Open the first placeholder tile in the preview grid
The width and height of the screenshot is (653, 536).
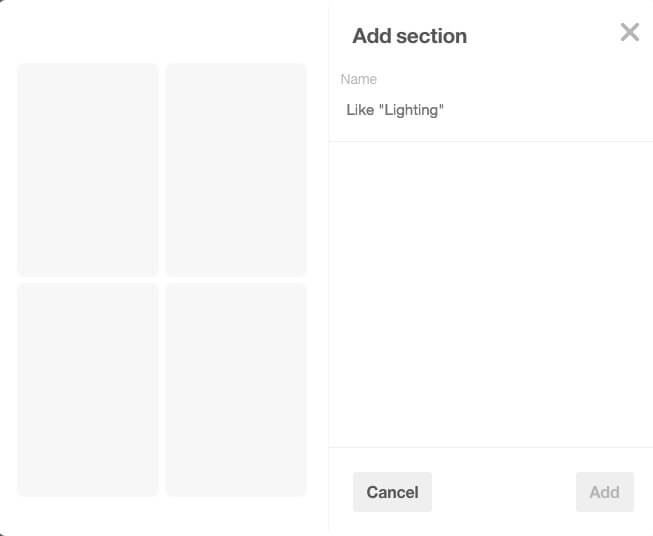coord(88,170)
